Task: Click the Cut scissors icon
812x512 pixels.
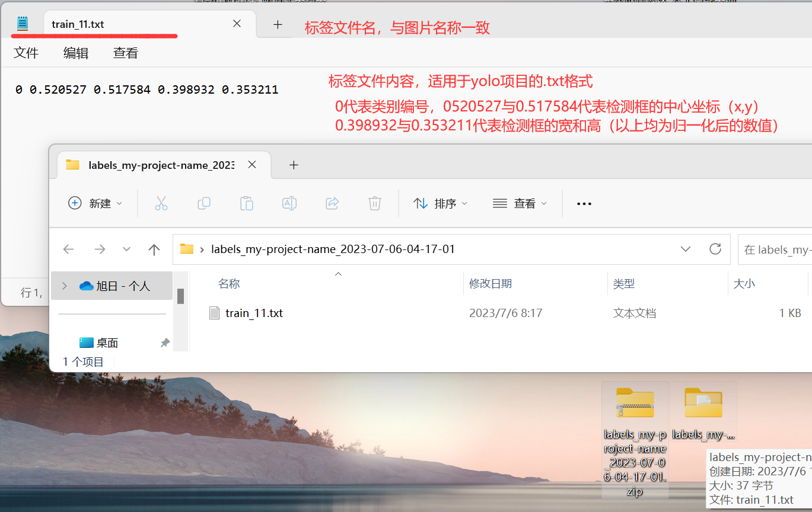Action: coord(161,203)
